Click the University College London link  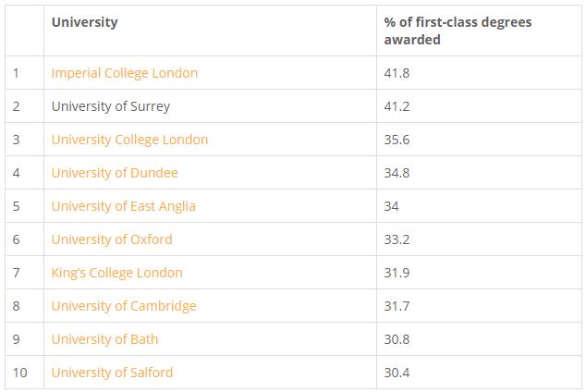pos(129,140)
